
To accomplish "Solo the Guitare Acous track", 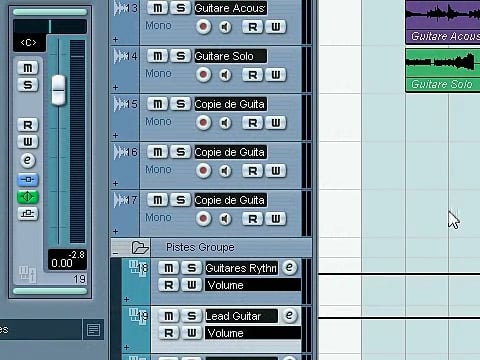I will tap(180, 8).
